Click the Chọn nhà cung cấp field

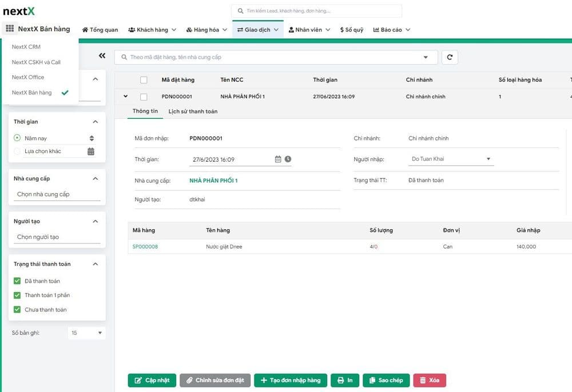point(57,194)
